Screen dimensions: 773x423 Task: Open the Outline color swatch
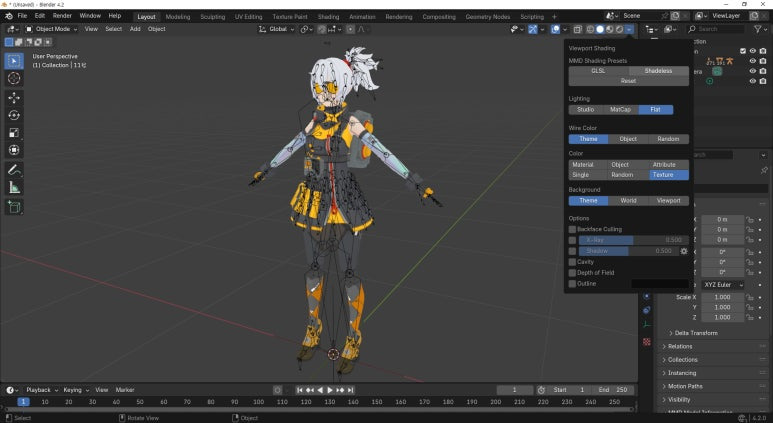[660, 284]
